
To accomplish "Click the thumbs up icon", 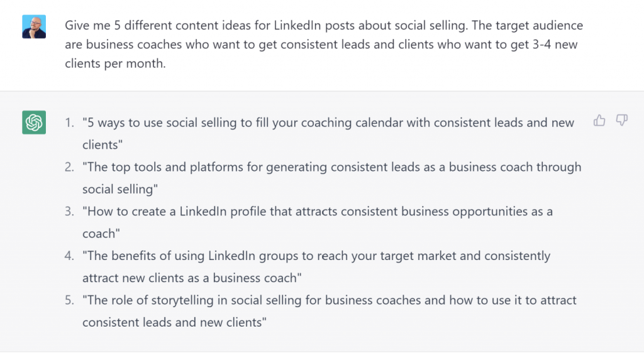I will click(x=599, y=120).
